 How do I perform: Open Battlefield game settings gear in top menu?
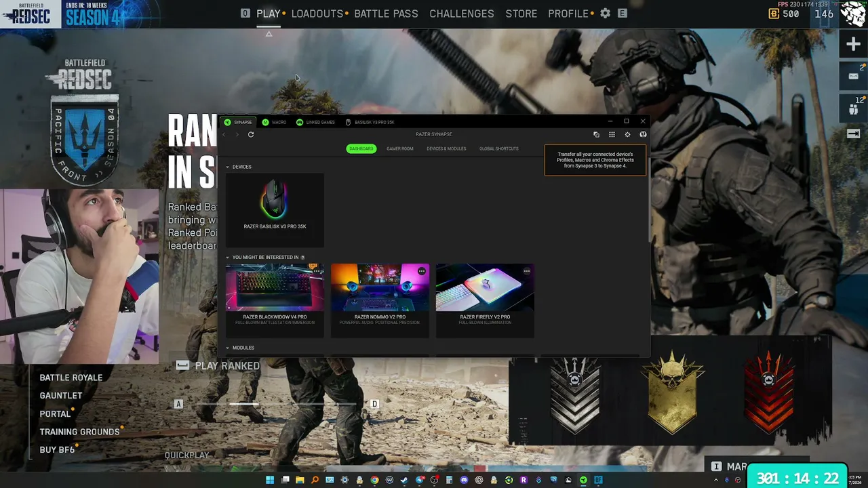[605, 14]
